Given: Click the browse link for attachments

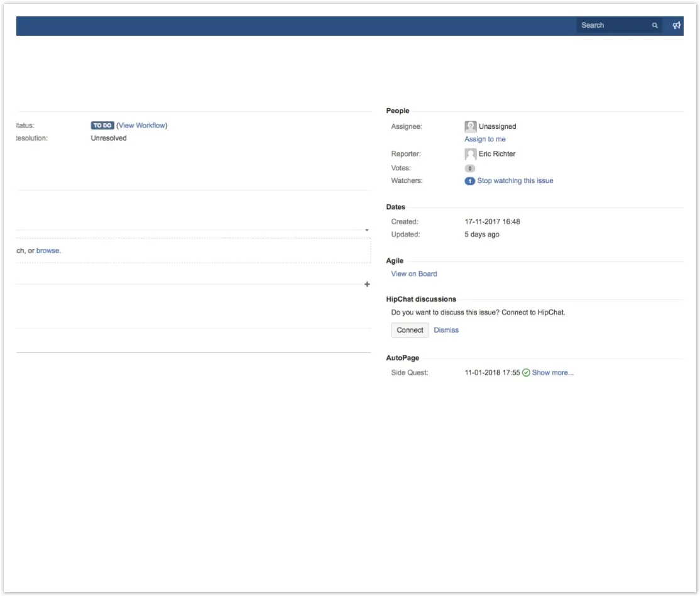Looking at the screenshot, I should pyautogui.click(x=48, y=251).
